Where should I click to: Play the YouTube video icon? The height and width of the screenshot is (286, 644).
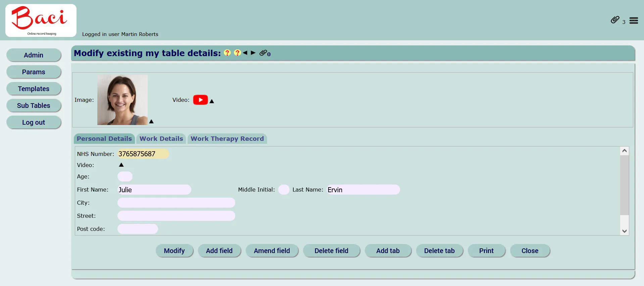point(200,100)
